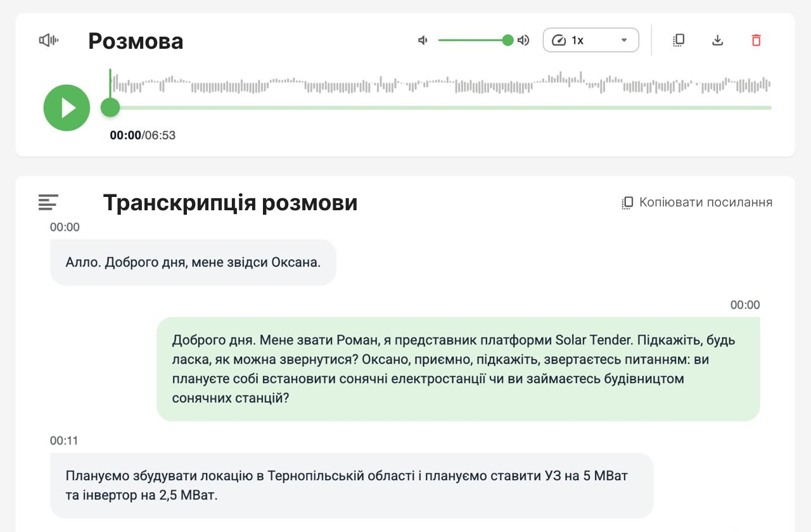Click the transcript summary icon beside Транскрипція розмови
The width and height of the screenshot is (811, 532).
(48, 202)
